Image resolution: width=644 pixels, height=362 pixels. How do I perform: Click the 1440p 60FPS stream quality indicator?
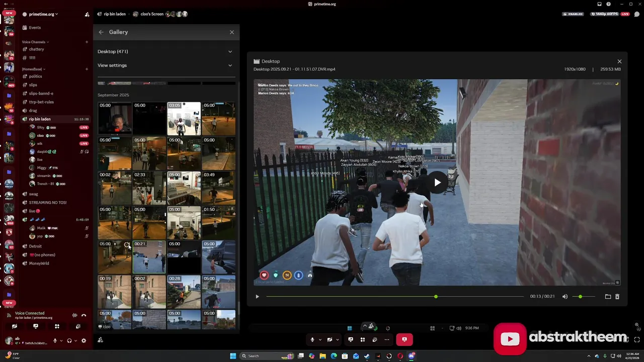606,14
